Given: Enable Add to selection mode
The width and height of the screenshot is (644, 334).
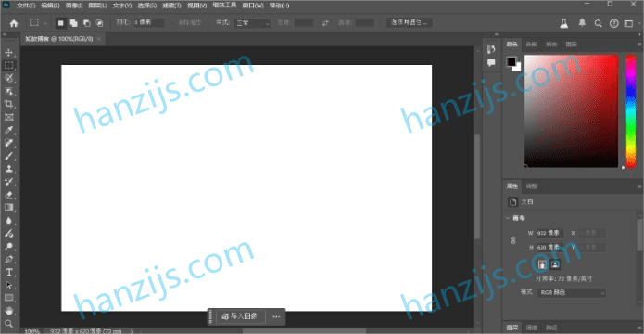Looking at the screenshot, I should [73, 23].
